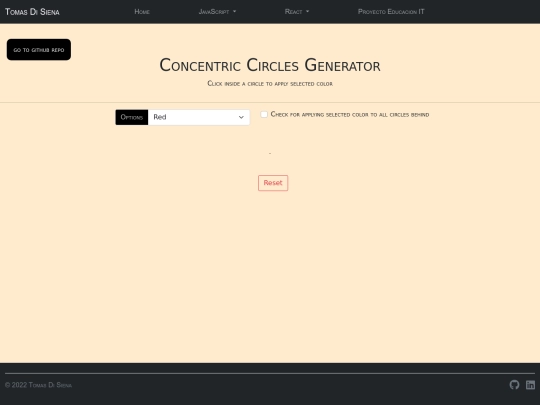The image size is (540, 405).
Task: Expand the React navbar dropdown
Action: click(297, 12)
